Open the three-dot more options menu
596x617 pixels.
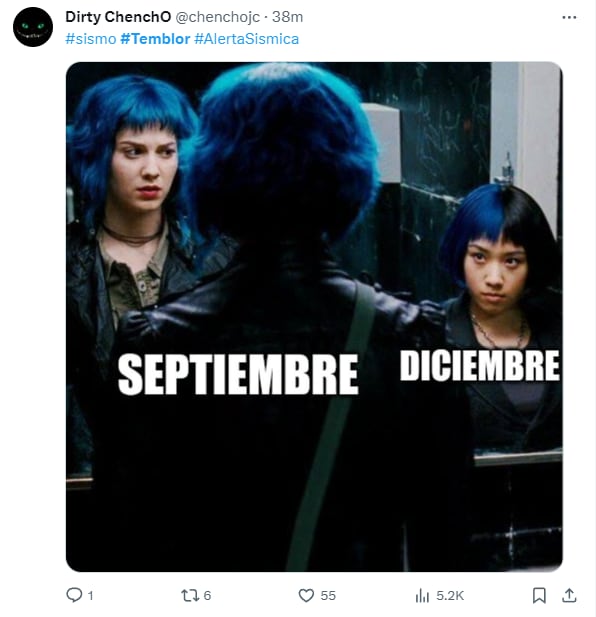569,17
